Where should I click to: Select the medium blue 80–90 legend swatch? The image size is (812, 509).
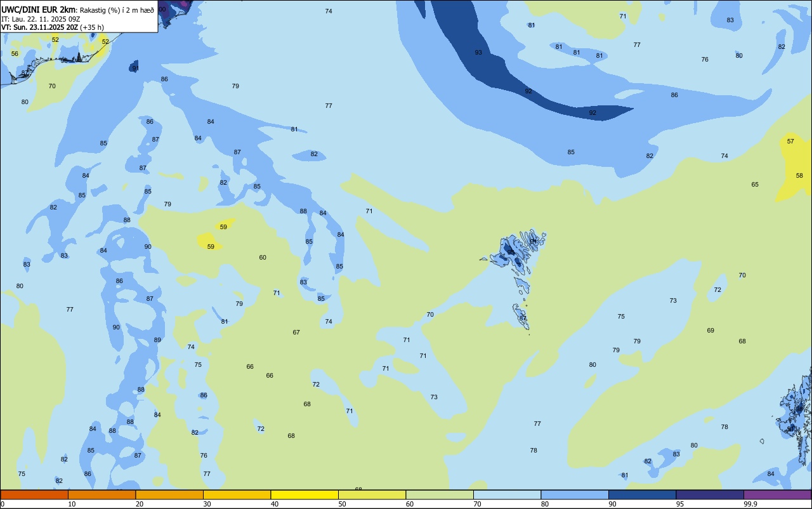tap(575, 494)
